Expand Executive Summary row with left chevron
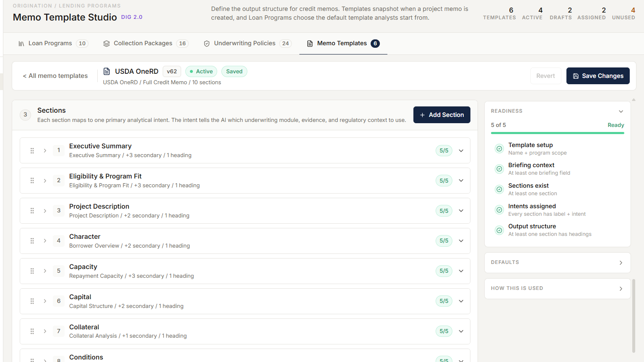Screen dimensions: 644x362 pos(45,150)
